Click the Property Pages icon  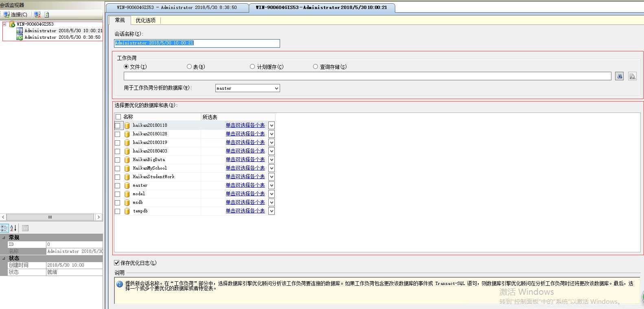[x=25, y=228]
